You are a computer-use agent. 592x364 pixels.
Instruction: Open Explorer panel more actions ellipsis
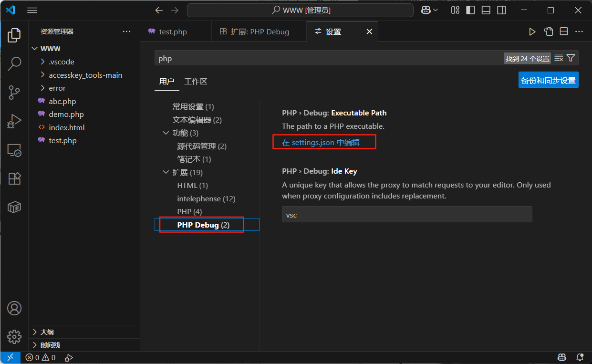tap(126, 31)
